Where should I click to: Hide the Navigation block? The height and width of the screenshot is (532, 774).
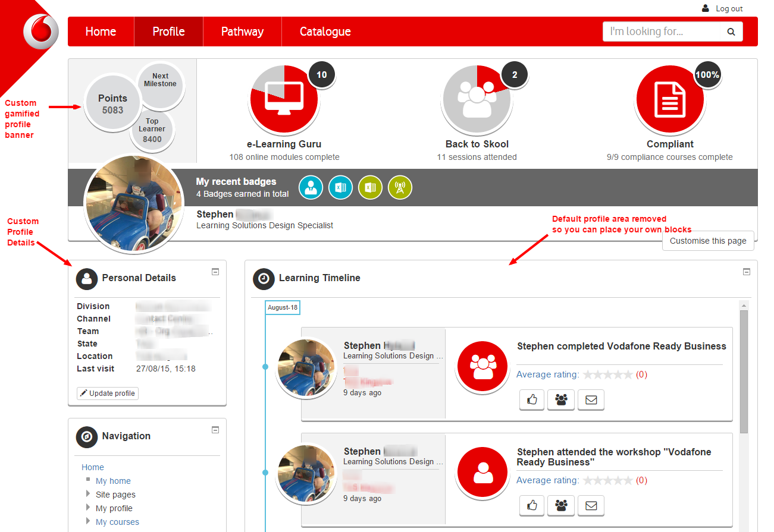coord(215,430)
